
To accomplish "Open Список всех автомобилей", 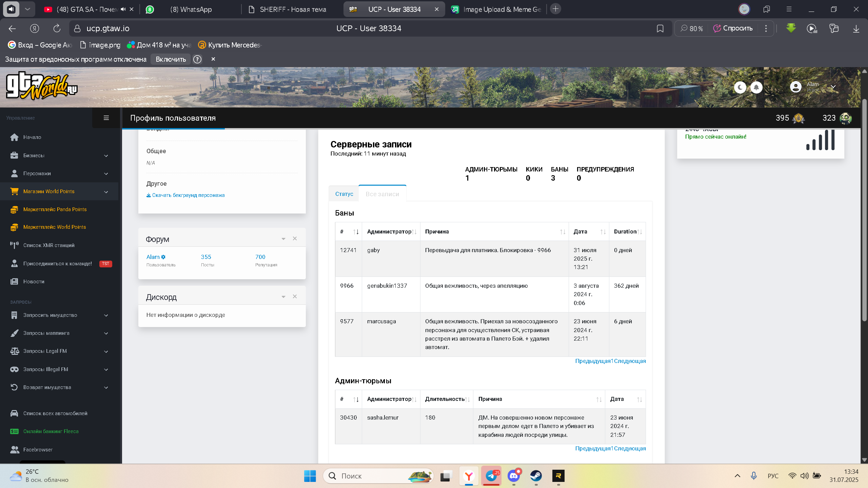I will (59, 413).
